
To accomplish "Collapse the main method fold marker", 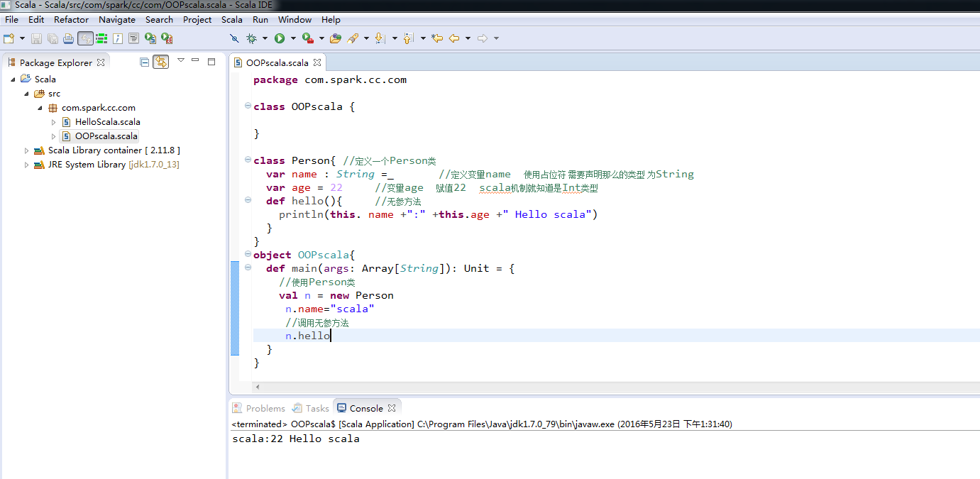I will (x=248, y=268).
